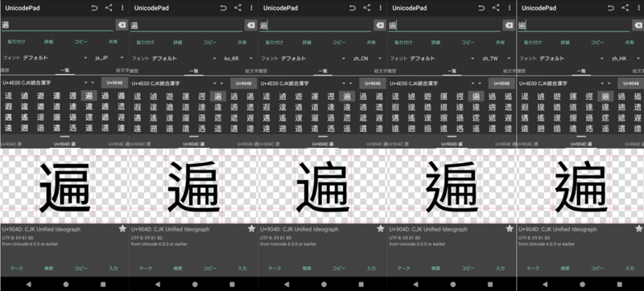Tap Android home circle under the ko_KR screen
The height and width of the screenshot is (291, 644).
(195, 284)
